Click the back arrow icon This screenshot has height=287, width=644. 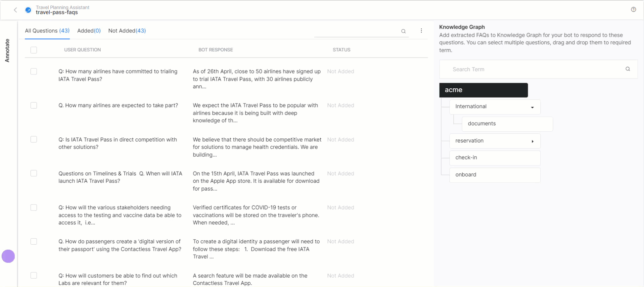point(15,10)
